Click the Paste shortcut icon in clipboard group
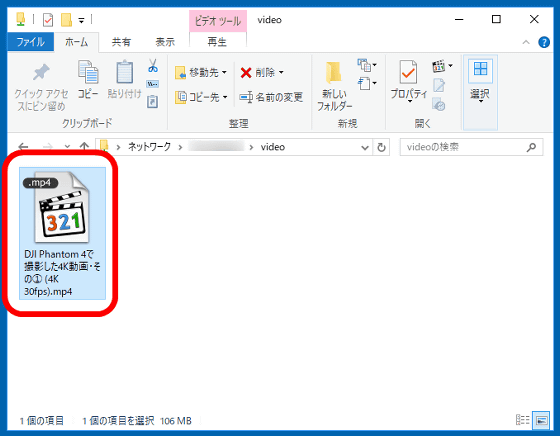560x436 pixels. pos(153,102)
